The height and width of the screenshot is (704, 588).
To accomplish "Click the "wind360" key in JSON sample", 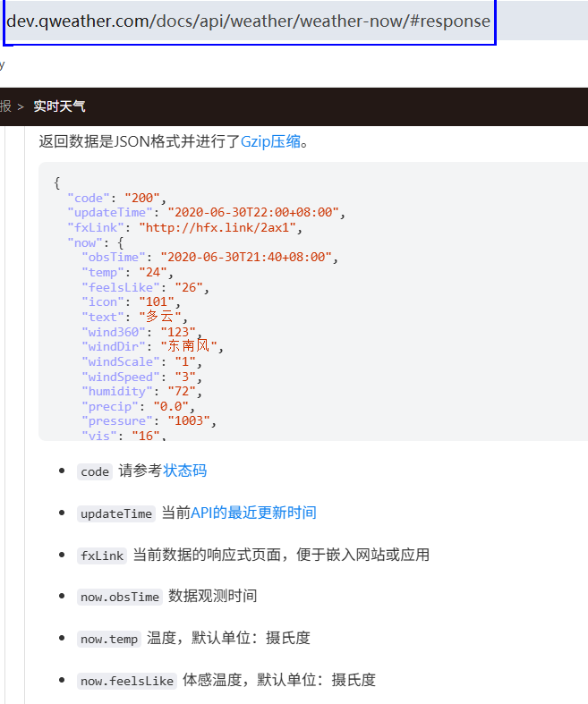I will pyautogui.click(x=114, y=332).
